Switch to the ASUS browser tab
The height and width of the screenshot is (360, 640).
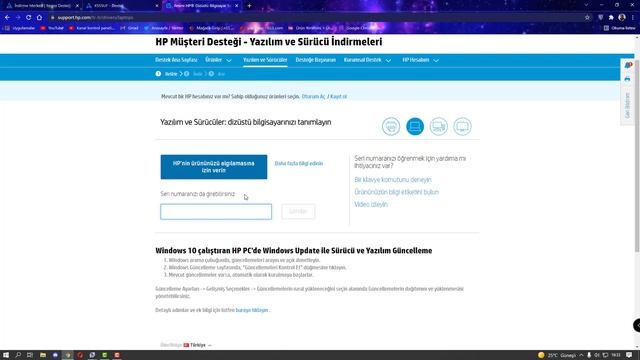(122, 6)
